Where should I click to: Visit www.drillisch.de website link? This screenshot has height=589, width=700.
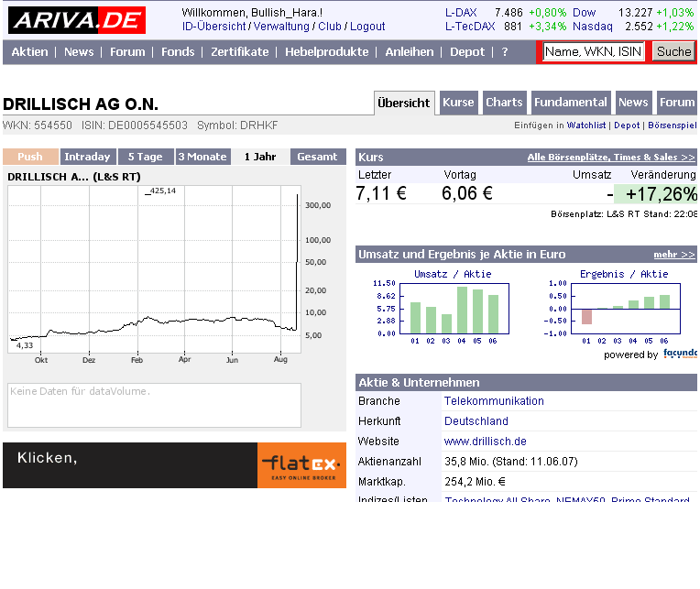[485, 442]
